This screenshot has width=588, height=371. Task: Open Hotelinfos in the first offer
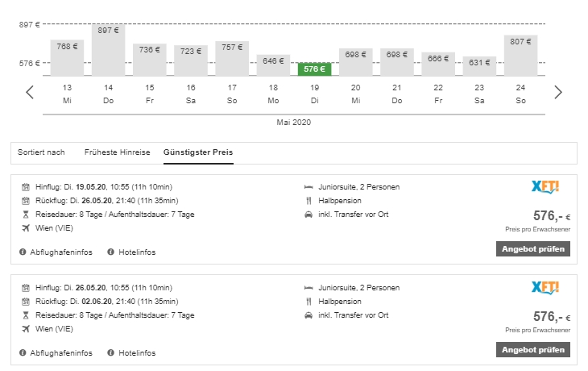[137, 252]
